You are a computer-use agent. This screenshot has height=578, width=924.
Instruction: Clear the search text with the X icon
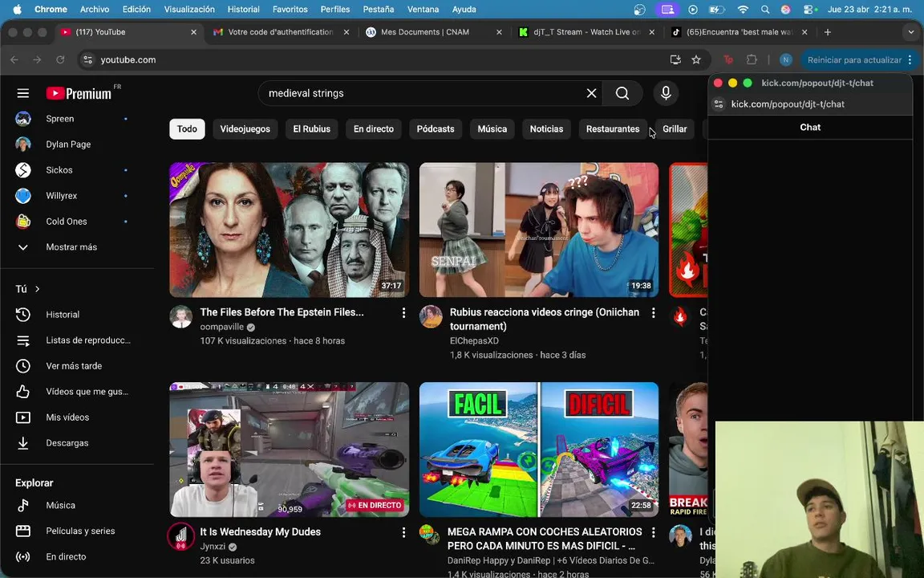pos(591,93)
